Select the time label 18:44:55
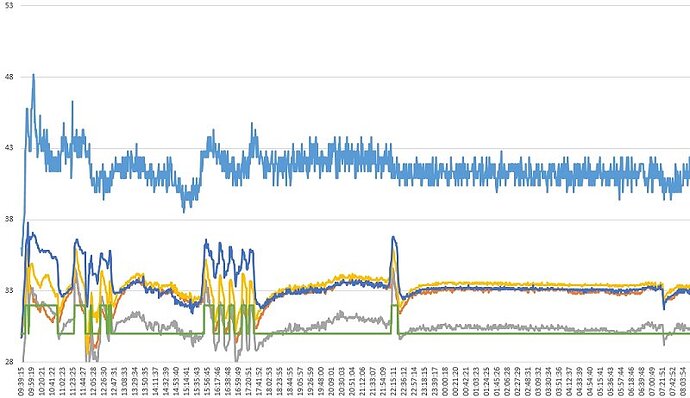Image resolution: width=690 pixels, height=398 pixels. tap(290, 382)
